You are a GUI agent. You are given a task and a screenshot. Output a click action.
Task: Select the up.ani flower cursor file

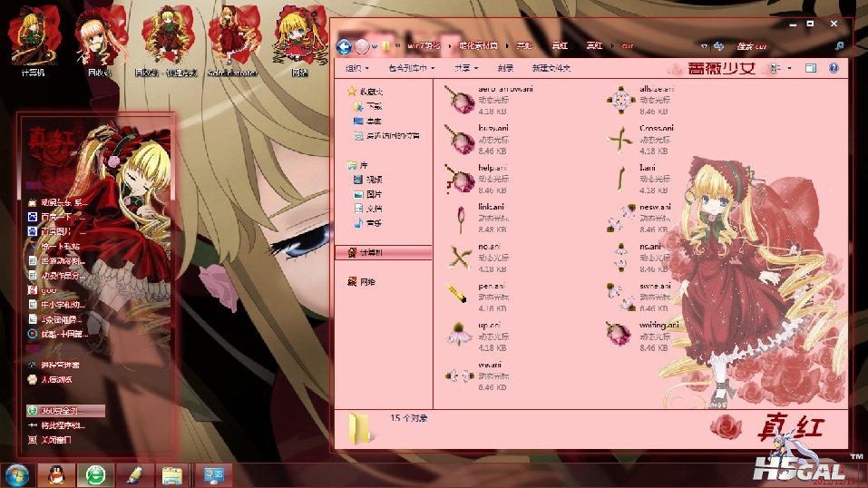tap(477, 337)
